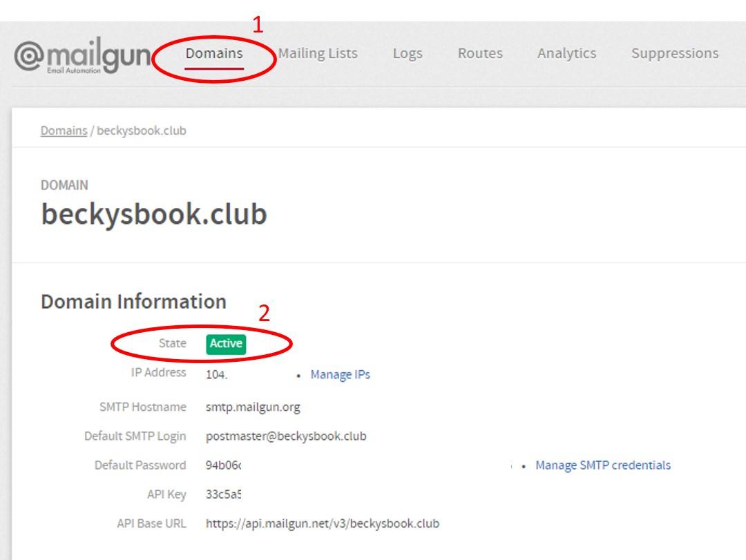Click the Domain Information heading

(x=134, y=302)
